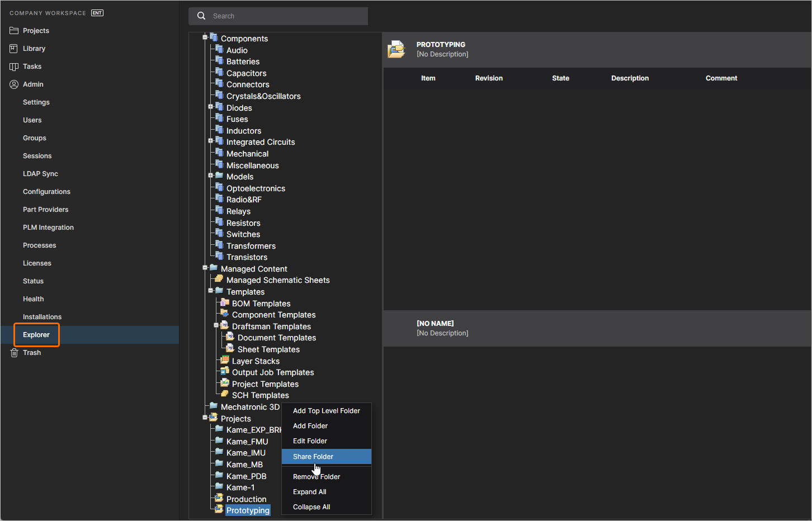812x521 pixels.
Task: Click the search magnifier icon
Action: (x=201, y=16)
